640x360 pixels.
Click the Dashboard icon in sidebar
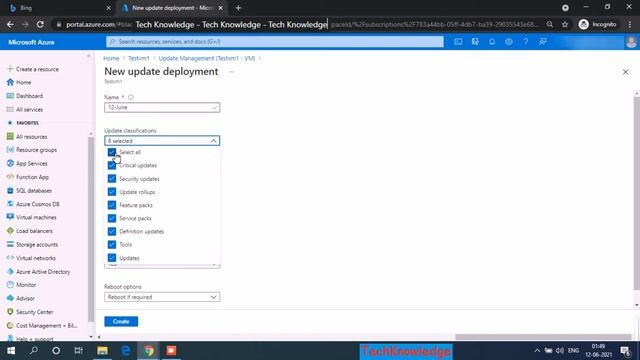[10, 96]
